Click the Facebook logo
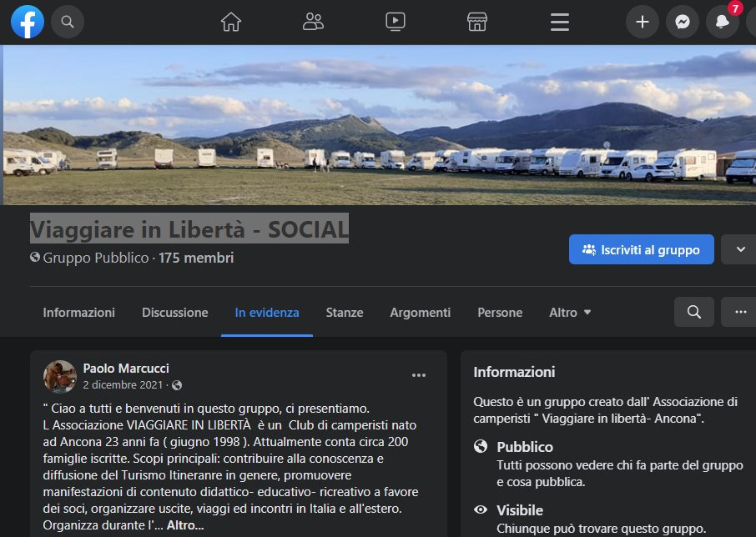The height and width of the screenshot is (537, 756). pos(28,22)
